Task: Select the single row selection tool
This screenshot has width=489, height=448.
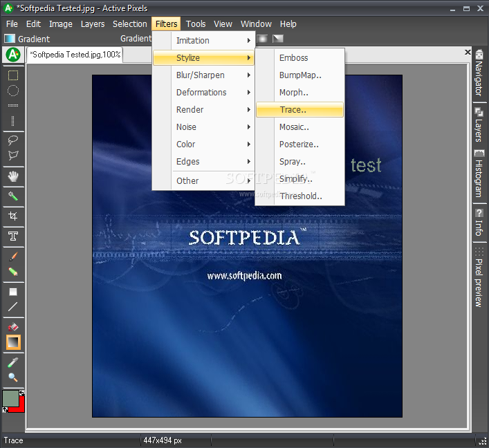Action: 13,105
